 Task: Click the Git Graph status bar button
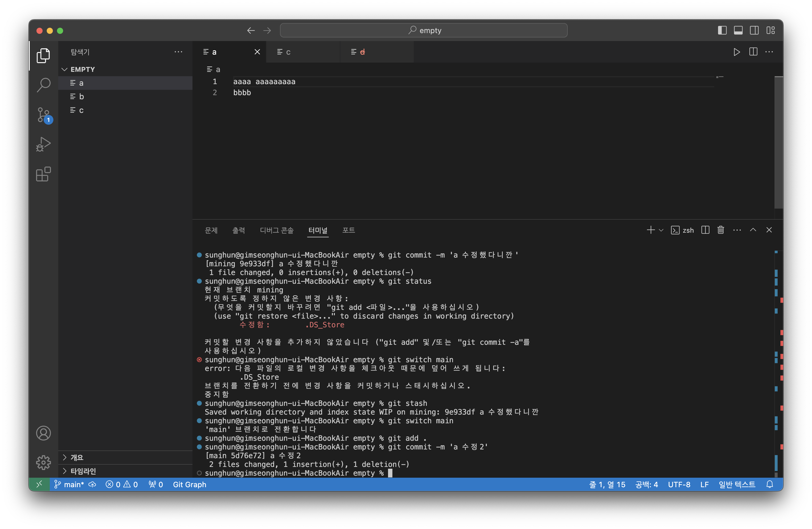coord(189,484)
